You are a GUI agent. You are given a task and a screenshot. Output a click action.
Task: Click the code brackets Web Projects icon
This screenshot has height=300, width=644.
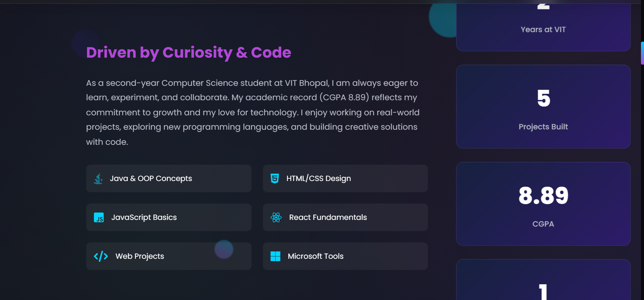point(101,256)
